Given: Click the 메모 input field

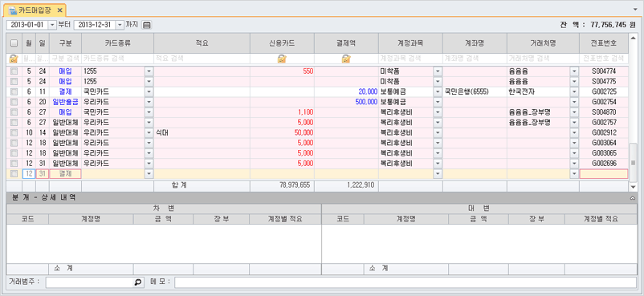Looking at the screenshot, I should (x=406, y=282).
